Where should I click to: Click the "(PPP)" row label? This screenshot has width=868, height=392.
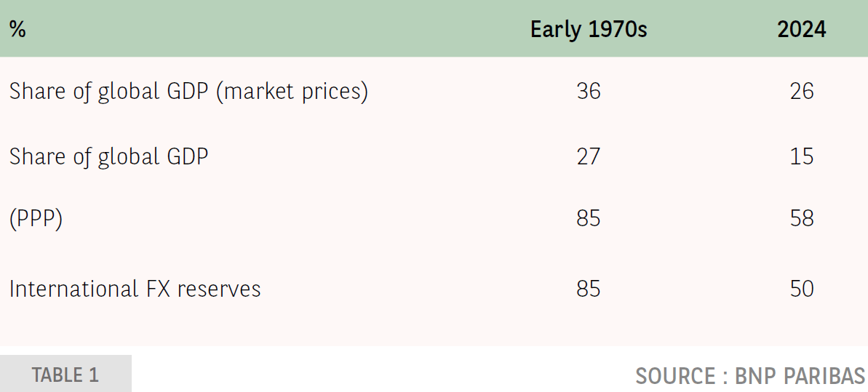click(x=36, y=219)
